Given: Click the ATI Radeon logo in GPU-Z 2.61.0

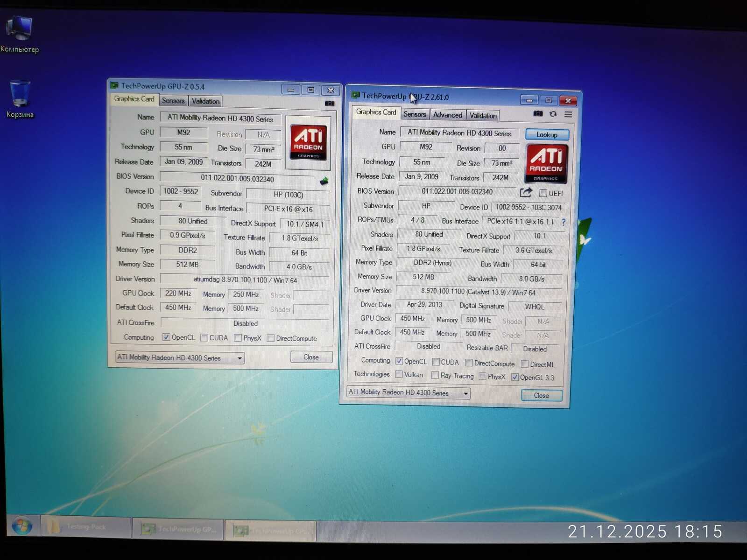Looking at the screenshot, I should (x=546, y=163).
